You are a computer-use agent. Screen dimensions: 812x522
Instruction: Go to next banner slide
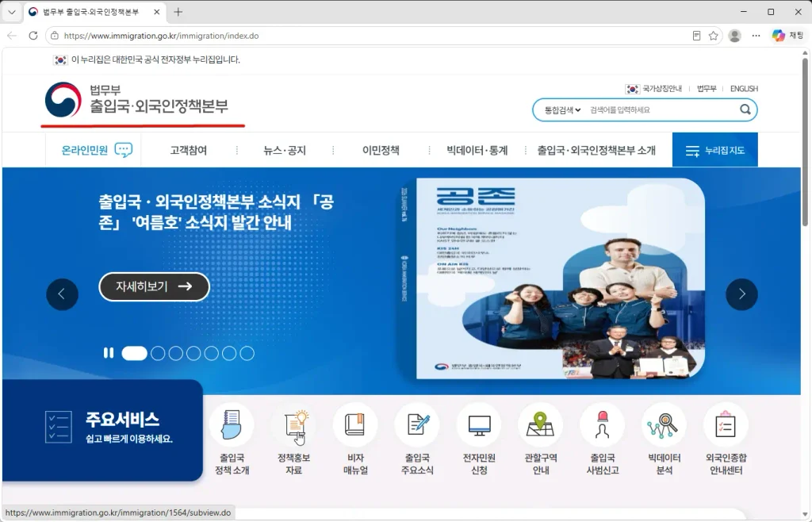tap(741, 294)
